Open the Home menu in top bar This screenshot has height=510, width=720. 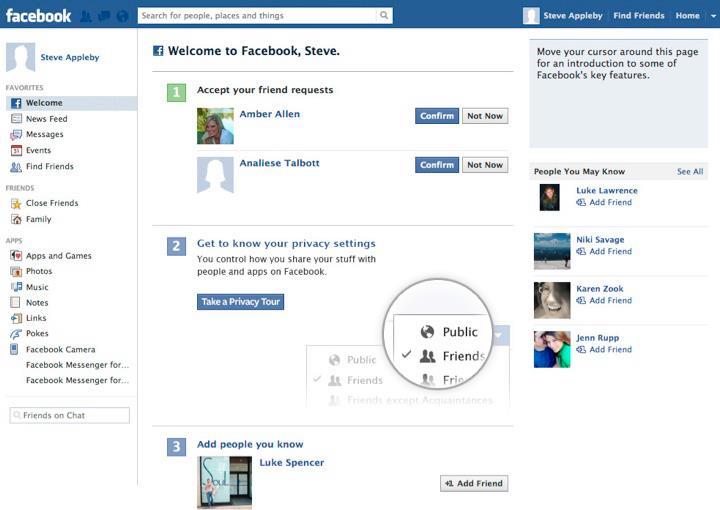tap(687, 16)
